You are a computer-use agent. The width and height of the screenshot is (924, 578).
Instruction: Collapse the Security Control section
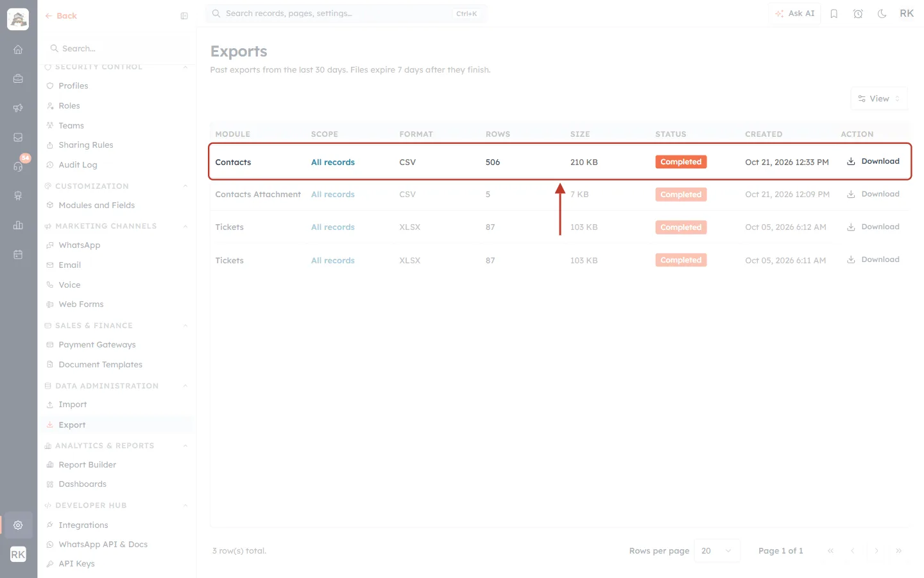[185, 67]
